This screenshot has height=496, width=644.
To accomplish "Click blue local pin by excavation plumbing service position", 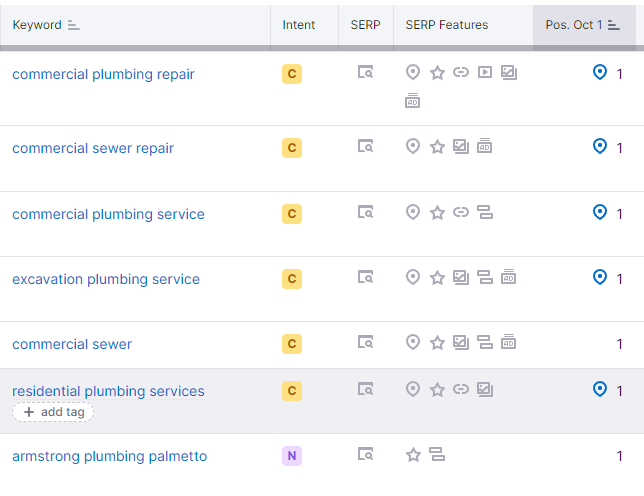I will (600, 277).
